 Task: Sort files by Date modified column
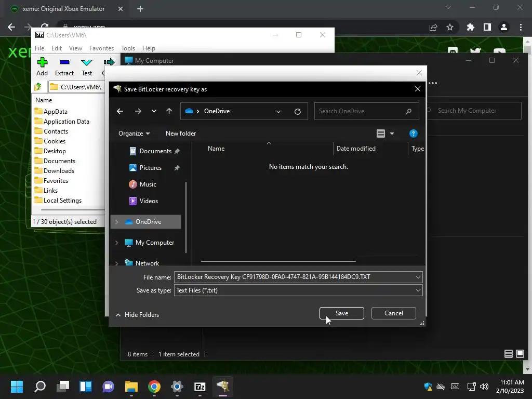(x=356, y=149)
